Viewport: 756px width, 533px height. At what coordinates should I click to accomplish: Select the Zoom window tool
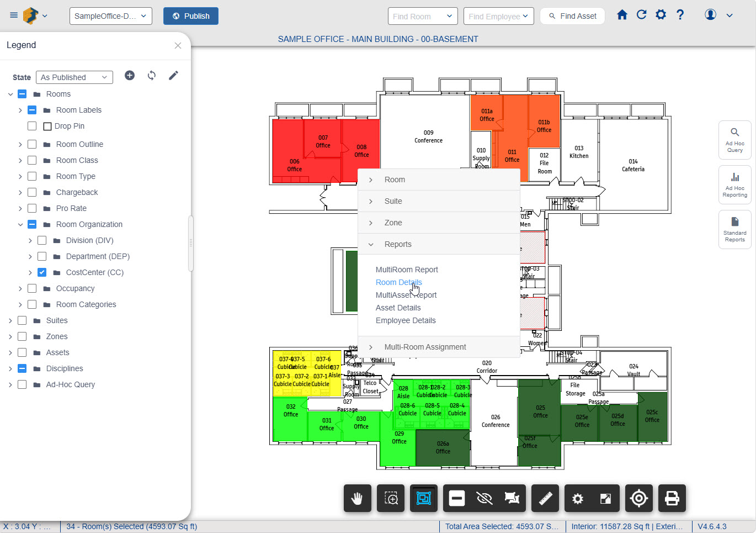pyautogui.click(x=391, y=498)
